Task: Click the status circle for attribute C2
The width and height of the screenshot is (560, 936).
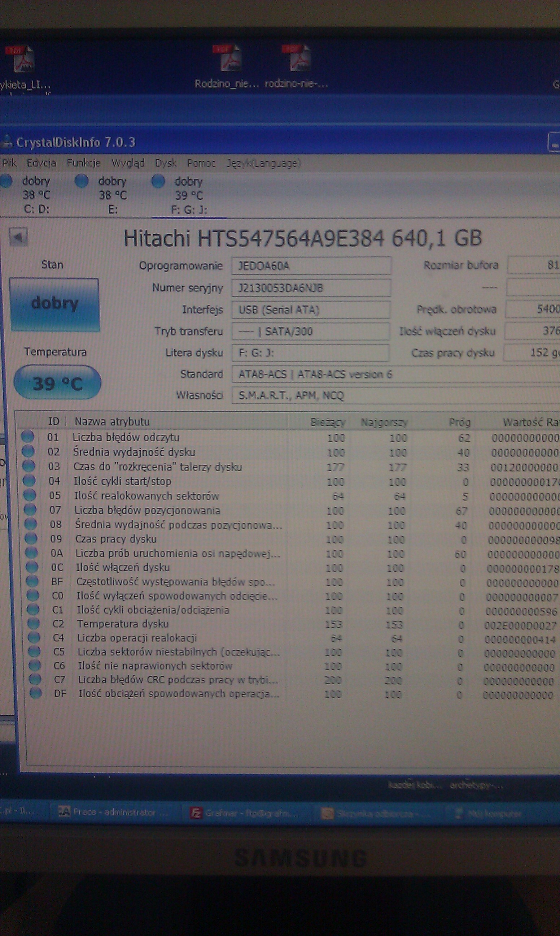Action: click(x=33, y=623)
